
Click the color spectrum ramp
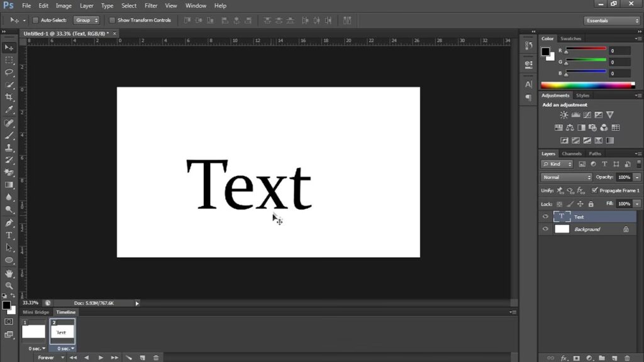tap(588, 85)
